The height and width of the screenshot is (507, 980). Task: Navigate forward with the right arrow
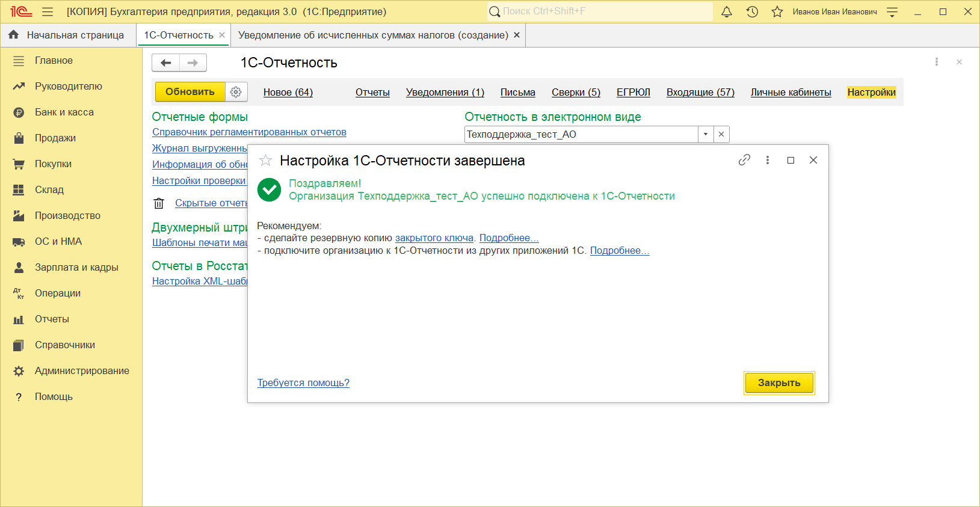click(x=193, y=63)
